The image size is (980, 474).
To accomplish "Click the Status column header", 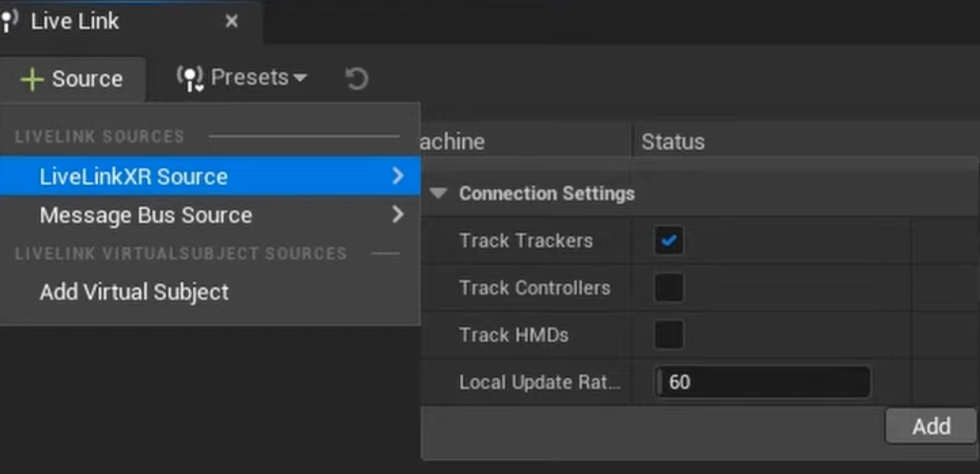I will click(673, 142).
